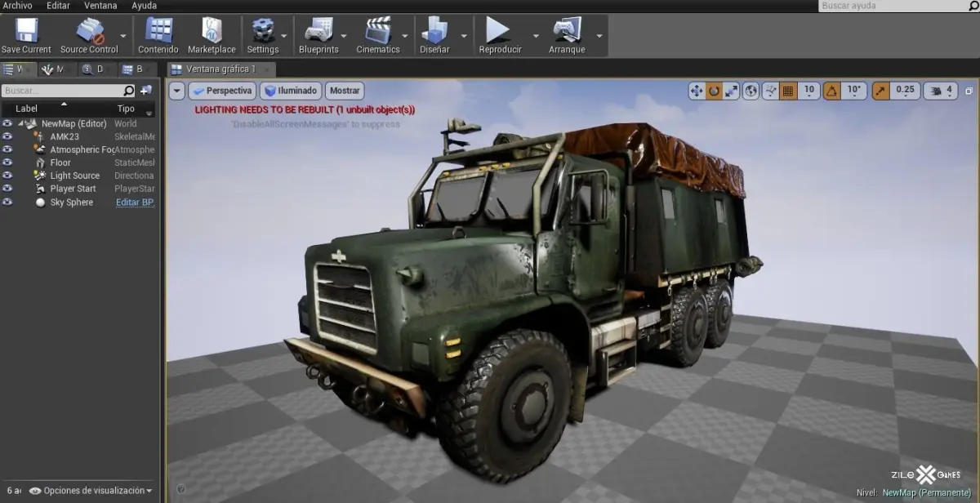Open the Archivo menu

coord(18,6)
